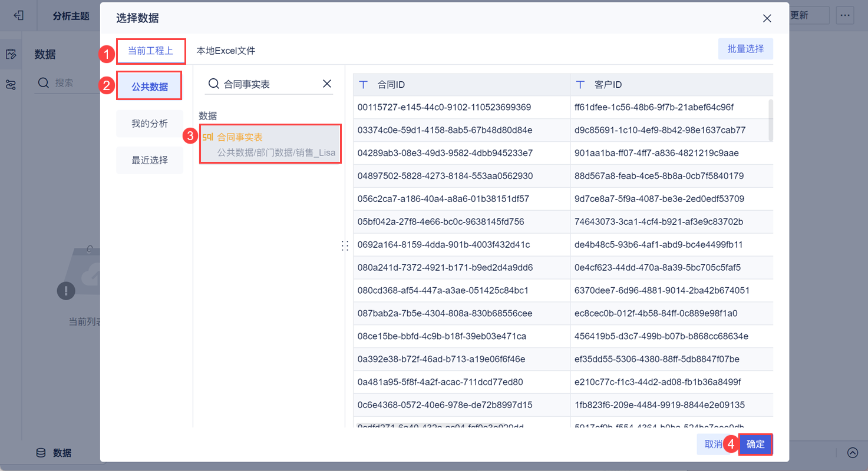
Task: Click the 合同事实表 search input field
Action: pos(270,84)
